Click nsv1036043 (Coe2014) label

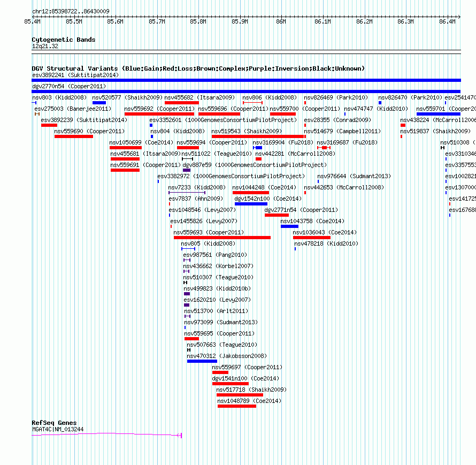pyautogui.click(x=325, y=232)
